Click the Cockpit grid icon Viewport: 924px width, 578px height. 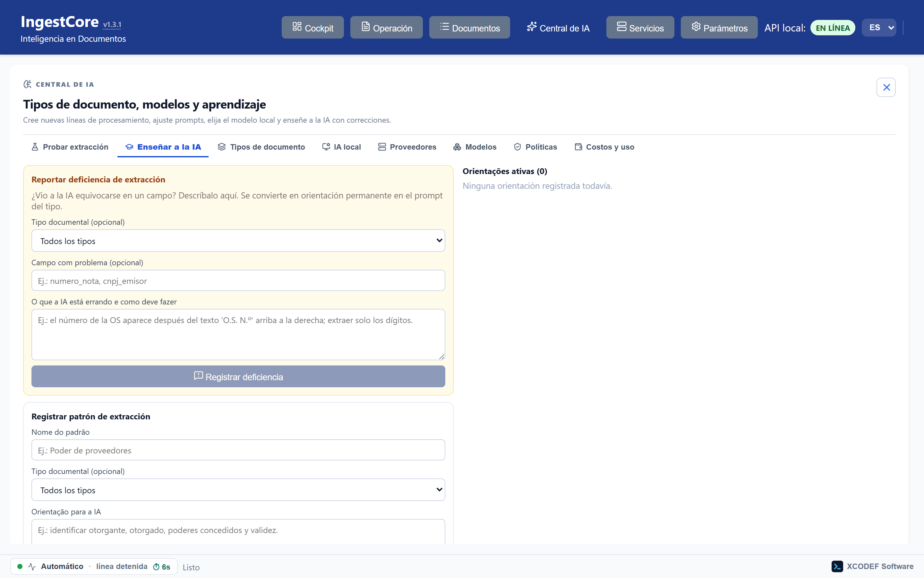coord(297,26)
